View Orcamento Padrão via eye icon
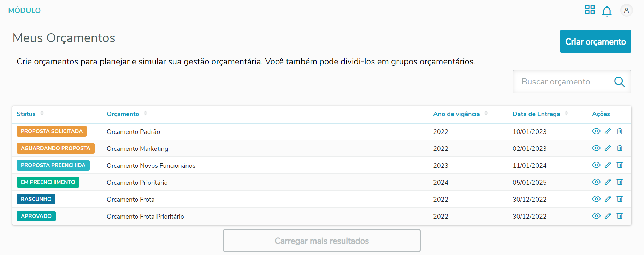This screenshot has width=644, height=255. click(x=596, y=131)
